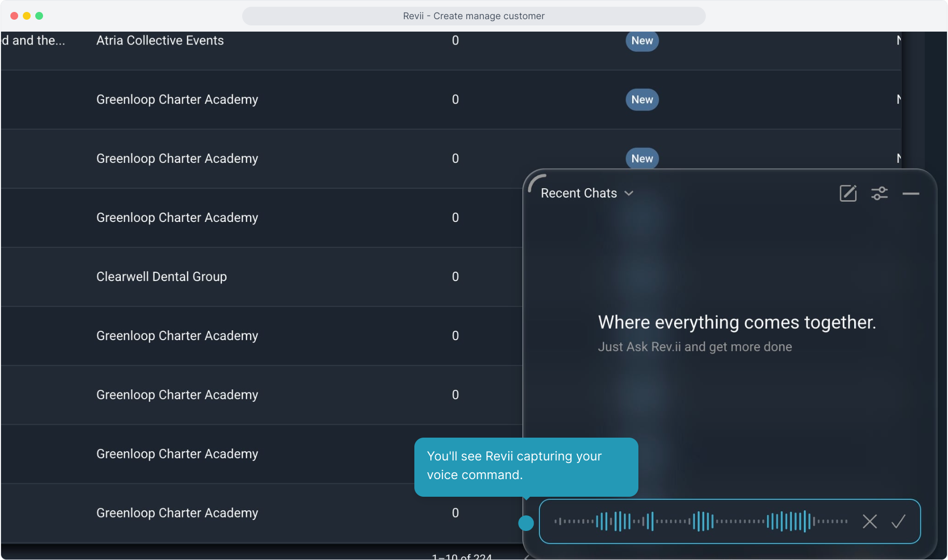Viewport: 948px width, 560px height.
Task: Click the 0 value in Atria Collective Events row
Action: point(455,40)
